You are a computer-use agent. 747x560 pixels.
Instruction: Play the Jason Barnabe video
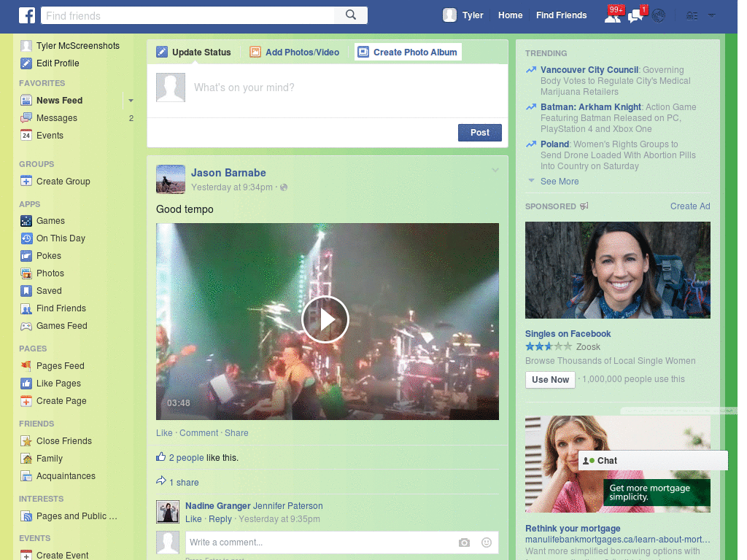coord(325,319)
